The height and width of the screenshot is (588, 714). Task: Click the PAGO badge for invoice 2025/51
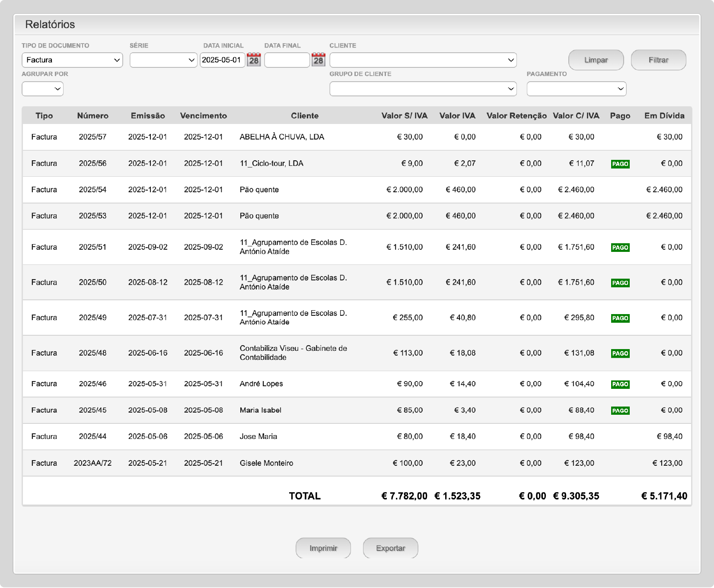click(x=620, y=248)
